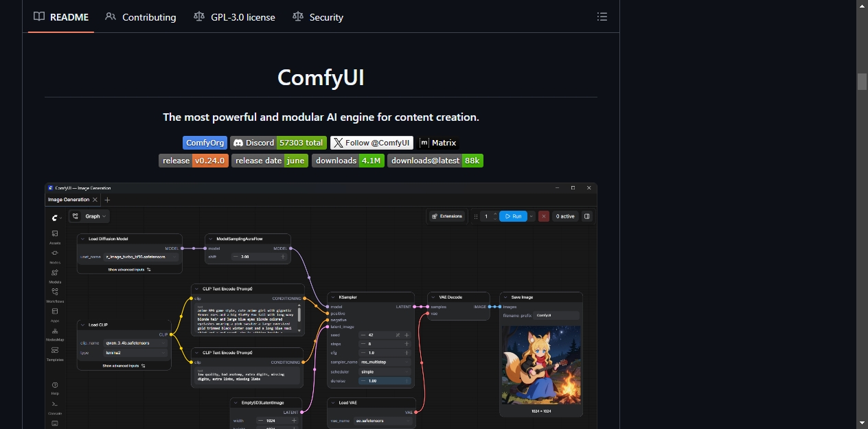Viewport: 868px width, 429px height.
Task: Click the fox girl output image preview
Action: pyautogui.click(x=540, y=364)
